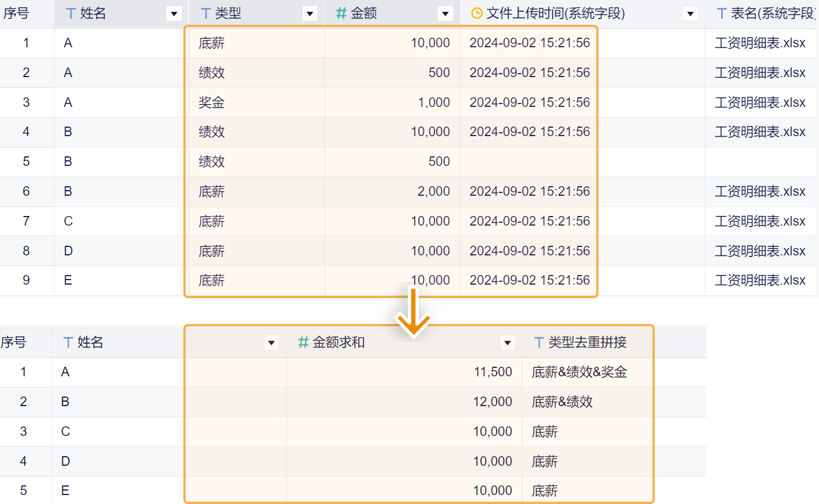Click the 序号 header of the 金额求和 table
Viewport: 819px width, 504px height.
13,343
